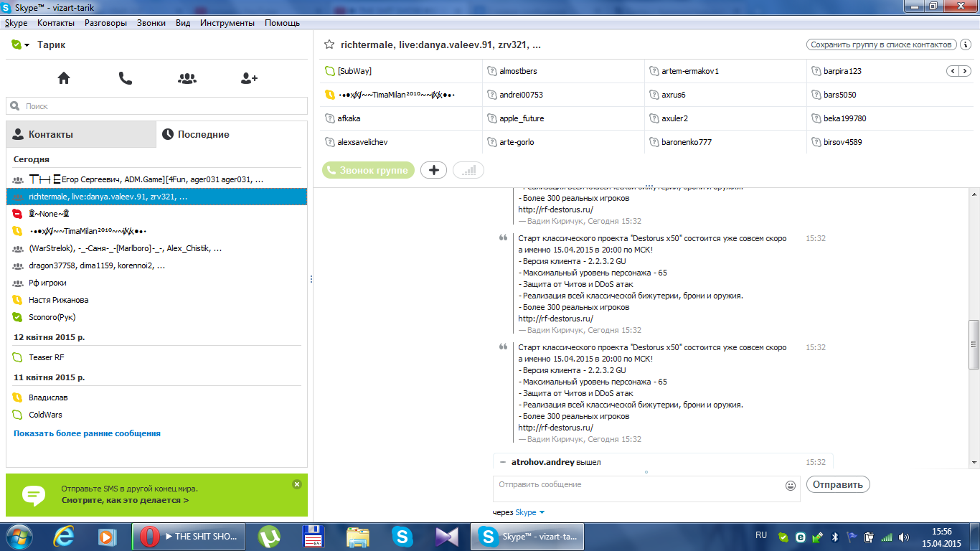
Task: Create a new group using the people icon
Action: pyautogui.click(x=187, y=78)
